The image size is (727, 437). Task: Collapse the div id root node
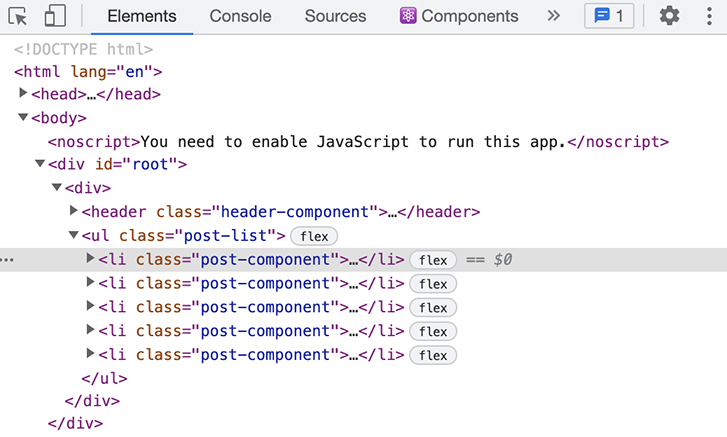point(40,165)
